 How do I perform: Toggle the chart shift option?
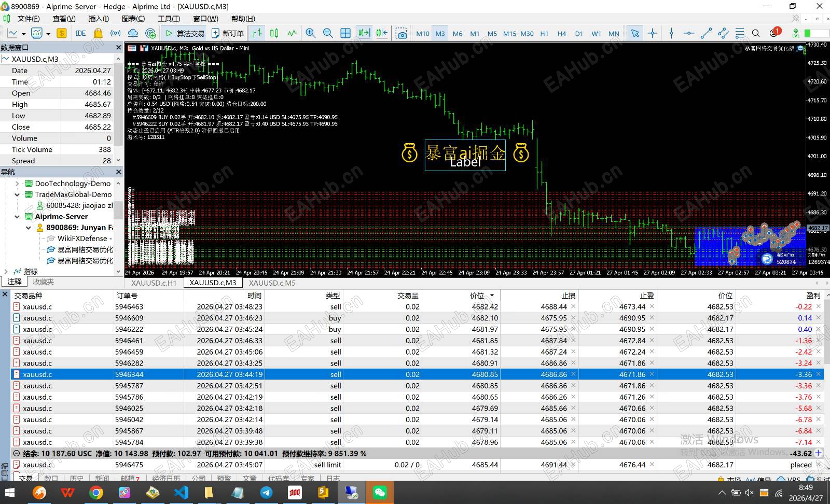[x=382, y=33]
